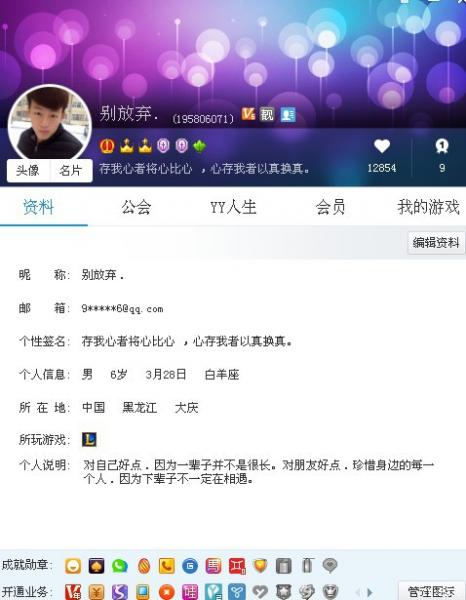466x600 pixels.
Task: Show next service icons with right arrow
Action: pos(369,592)
